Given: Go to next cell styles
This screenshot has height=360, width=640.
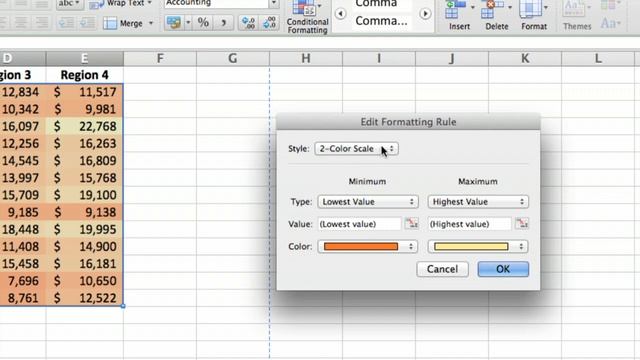Looking at the screenshot, I should coord(425,14).
